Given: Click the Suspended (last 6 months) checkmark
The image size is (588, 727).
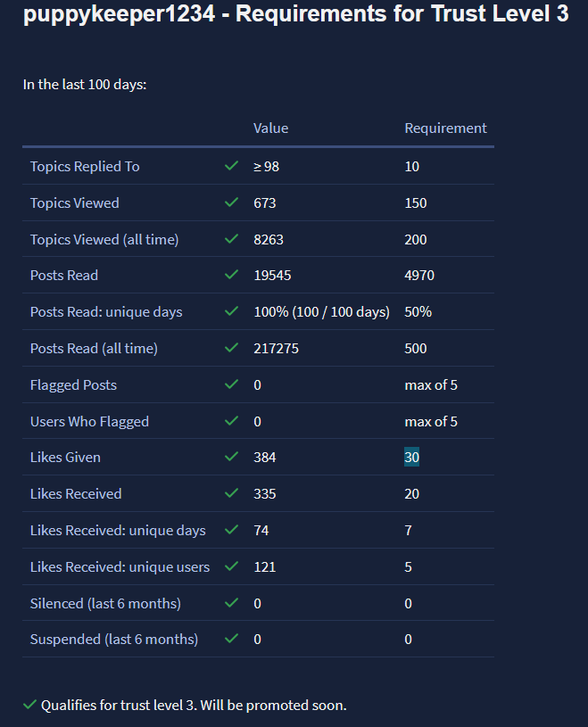Looking at the screenshot, I should coord(232,639).
